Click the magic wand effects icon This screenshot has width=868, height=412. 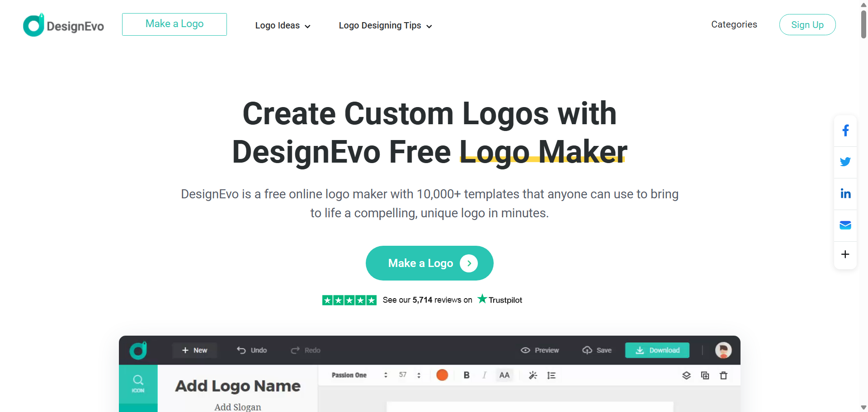533,375
